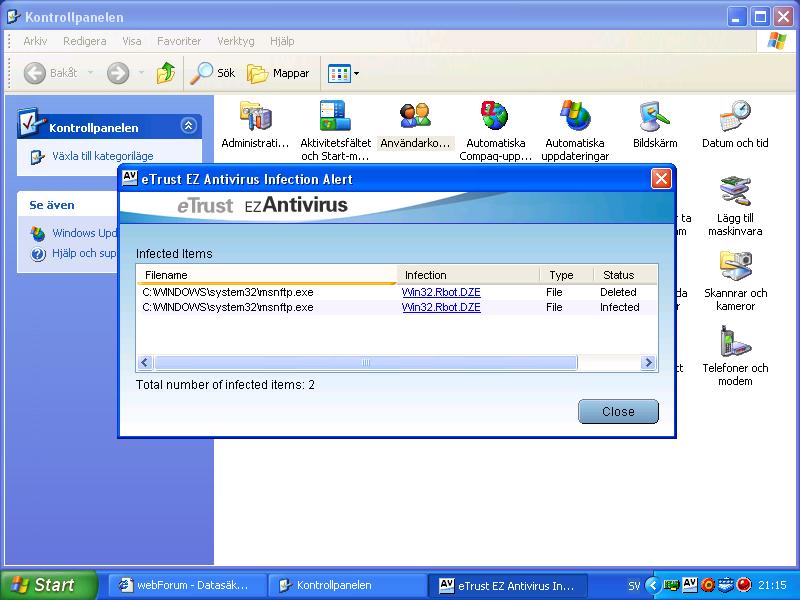Select the msnftp.exe row with Infected status
Image resolution: width=800 pixels, height=600 pixels.
tap(397, 307)
